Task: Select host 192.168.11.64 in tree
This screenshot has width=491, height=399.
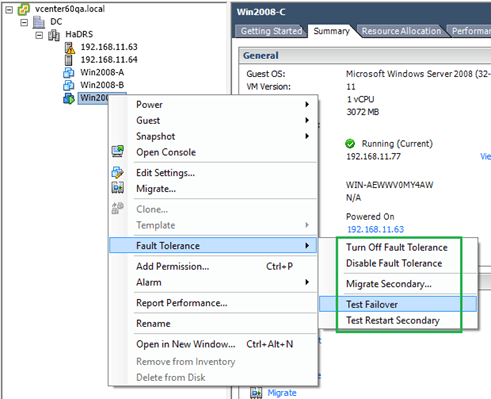Action: 109,60
